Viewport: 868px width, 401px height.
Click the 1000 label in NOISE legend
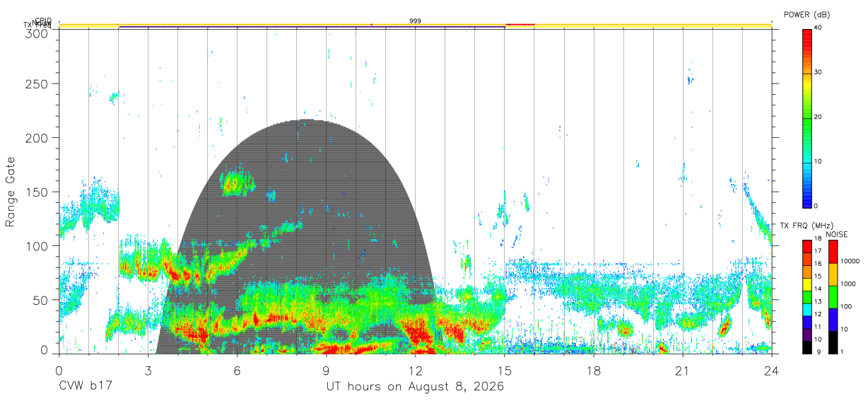pyautogui.click(x=848, y=284)
